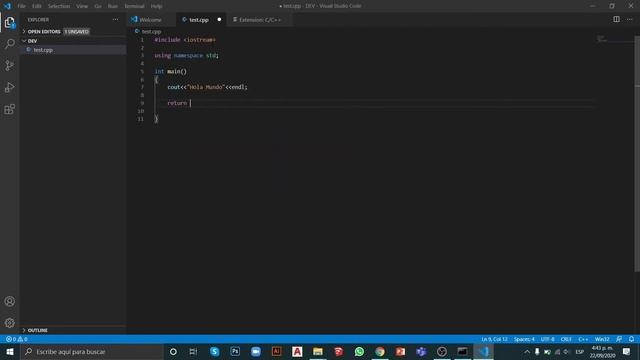
Task: Open AutoCAD icon on the taskbar
Action: [297, 351]
